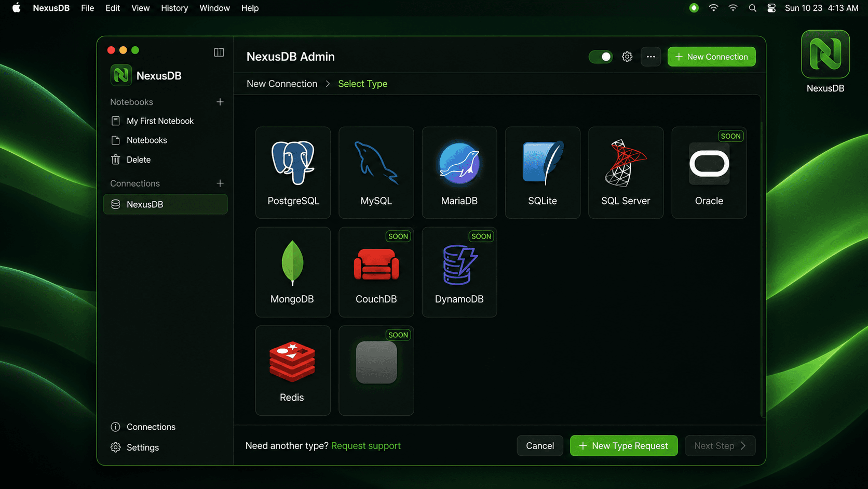Image resolution: width=868 pixels, height=489 pixels.
Task: Click the unnamed gray placeholder card
Action: [376, 371]
